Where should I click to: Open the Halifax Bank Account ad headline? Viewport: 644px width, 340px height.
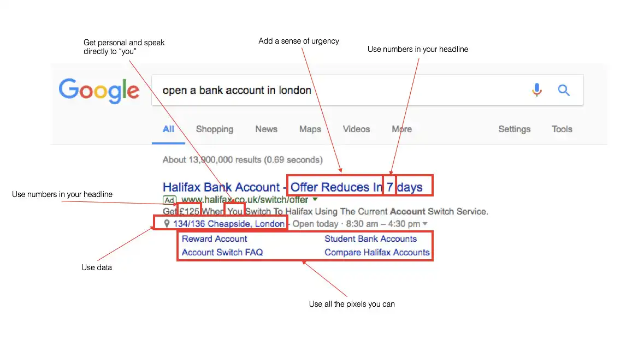(292, 187)
